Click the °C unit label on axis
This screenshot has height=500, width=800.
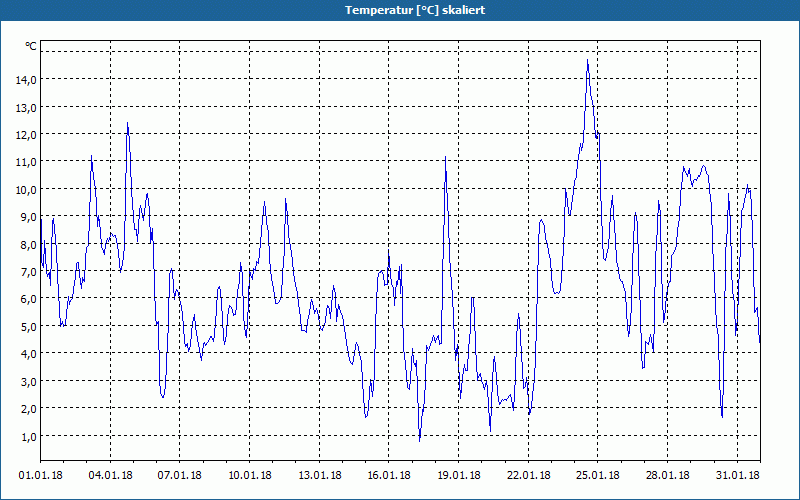31,46
